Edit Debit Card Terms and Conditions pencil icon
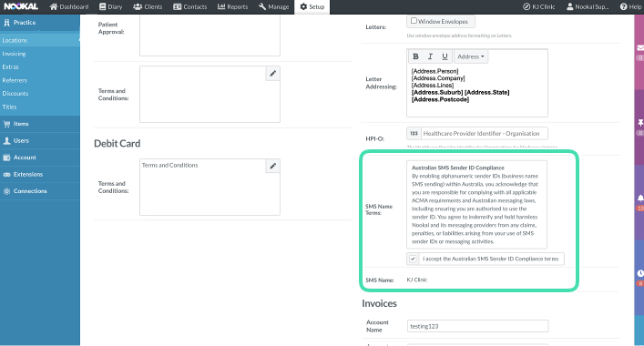 pos(272,166)
